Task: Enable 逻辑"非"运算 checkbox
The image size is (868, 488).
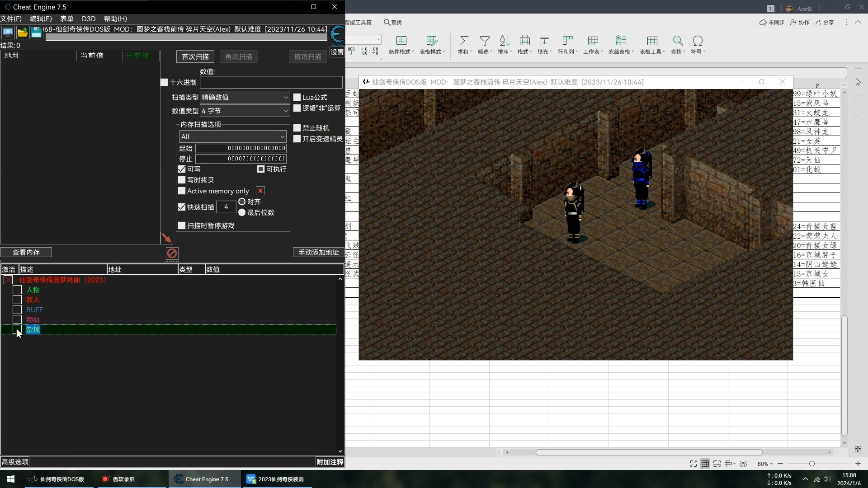Action: [297, 108]
